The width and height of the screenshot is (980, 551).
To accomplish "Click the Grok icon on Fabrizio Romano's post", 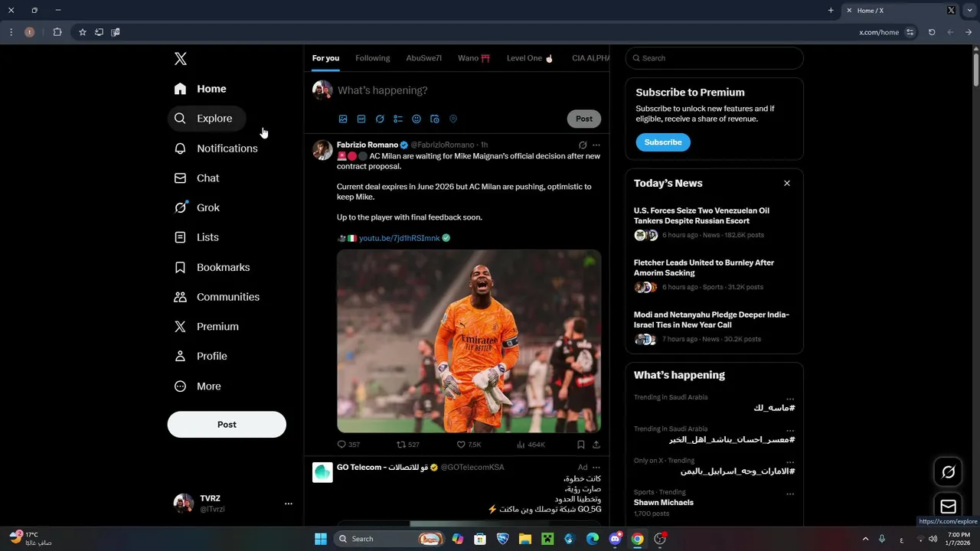I will tap(583, 145).
